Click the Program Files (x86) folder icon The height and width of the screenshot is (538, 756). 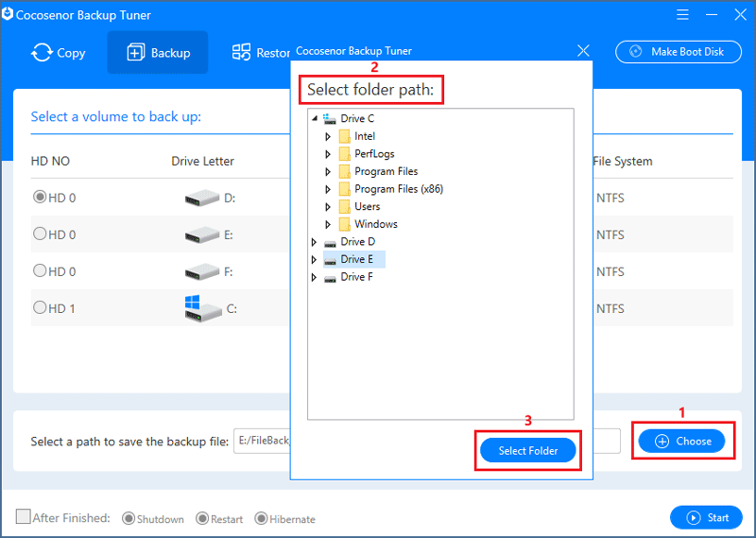click(x=344, y=189)
